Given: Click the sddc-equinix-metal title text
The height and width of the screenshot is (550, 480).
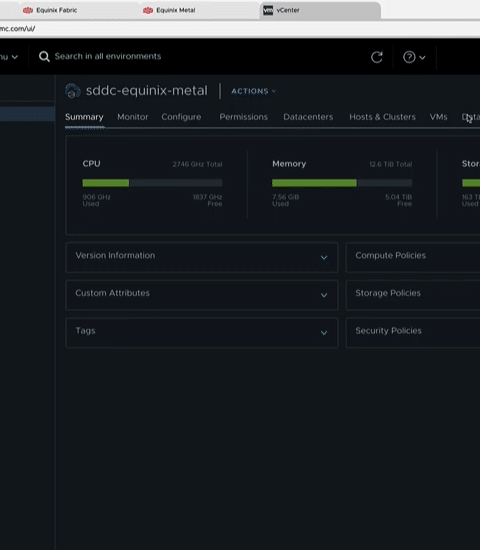Looking at the screenshot, I should coord(147,90).
